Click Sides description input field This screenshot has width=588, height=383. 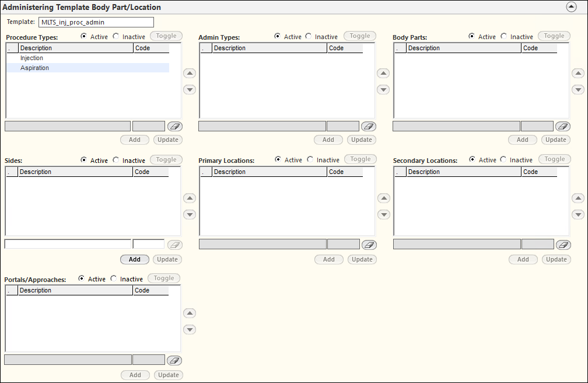(68, 244)
